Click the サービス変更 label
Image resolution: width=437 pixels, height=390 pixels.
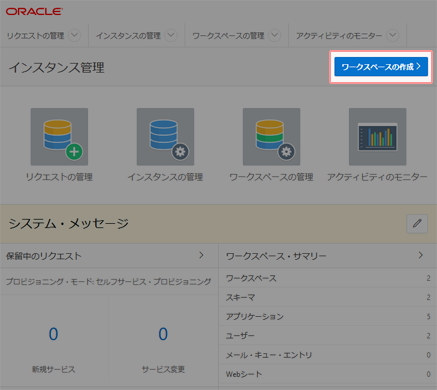tap(163, 369)
